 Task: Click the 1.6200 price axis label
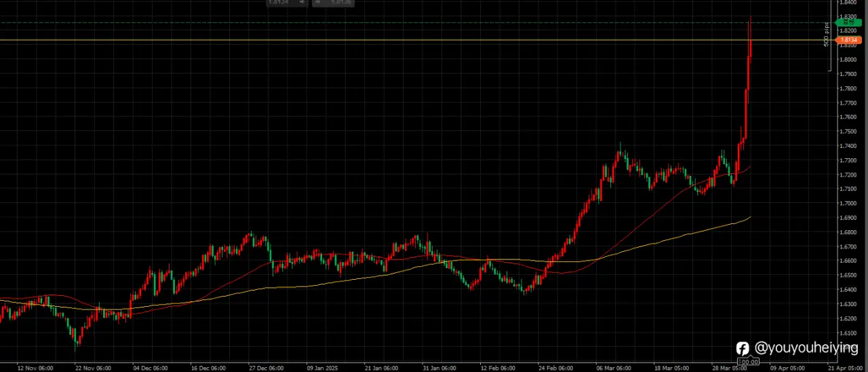click(848, 318)
